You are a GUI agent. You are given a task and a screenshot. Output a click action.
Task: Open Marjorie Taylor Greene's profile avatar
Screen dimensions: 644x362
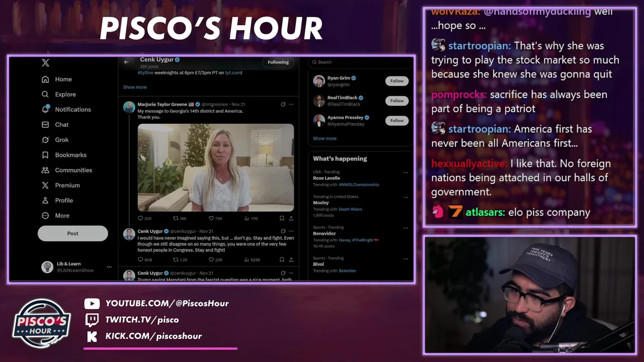tap(129, 107)
